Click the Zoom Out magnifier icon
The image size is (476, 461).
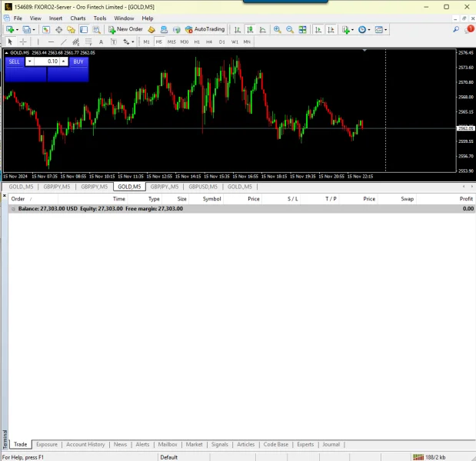[x=290, y=29]
